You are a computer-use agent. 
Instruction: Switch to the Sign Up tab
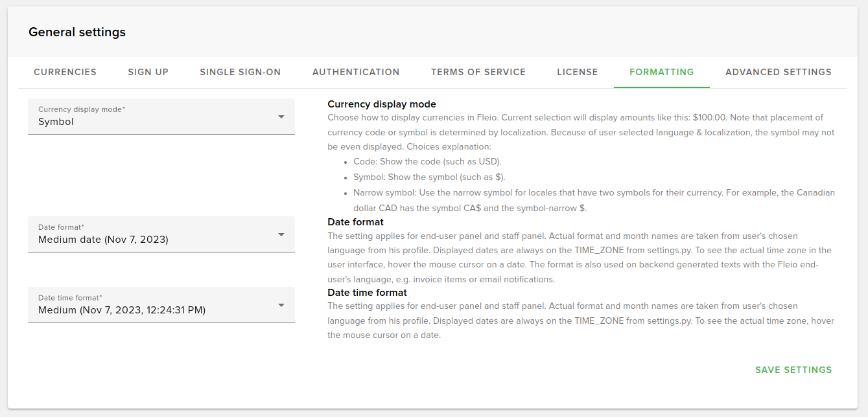click(148, 72)
